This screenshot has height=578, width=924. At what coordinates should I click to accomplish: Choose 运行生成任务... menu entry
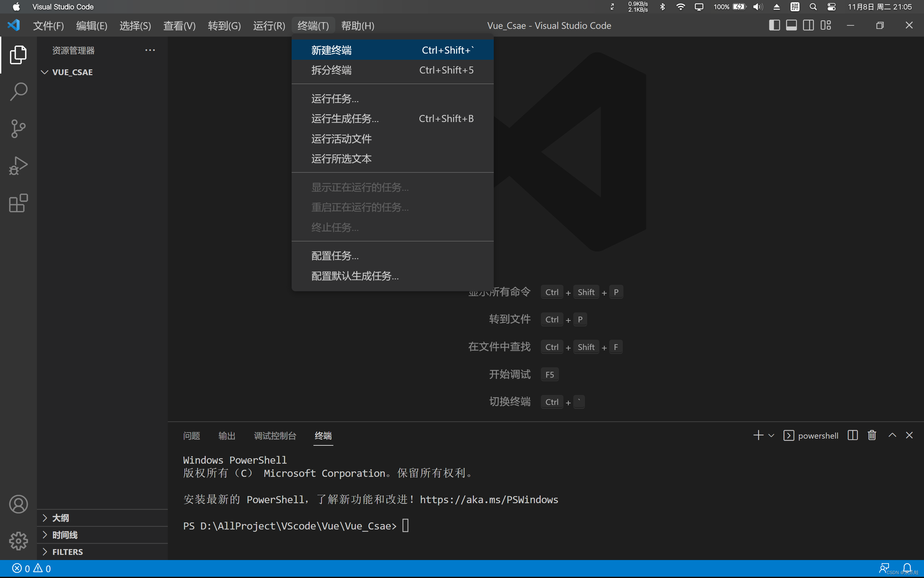(x=392, y=118)
